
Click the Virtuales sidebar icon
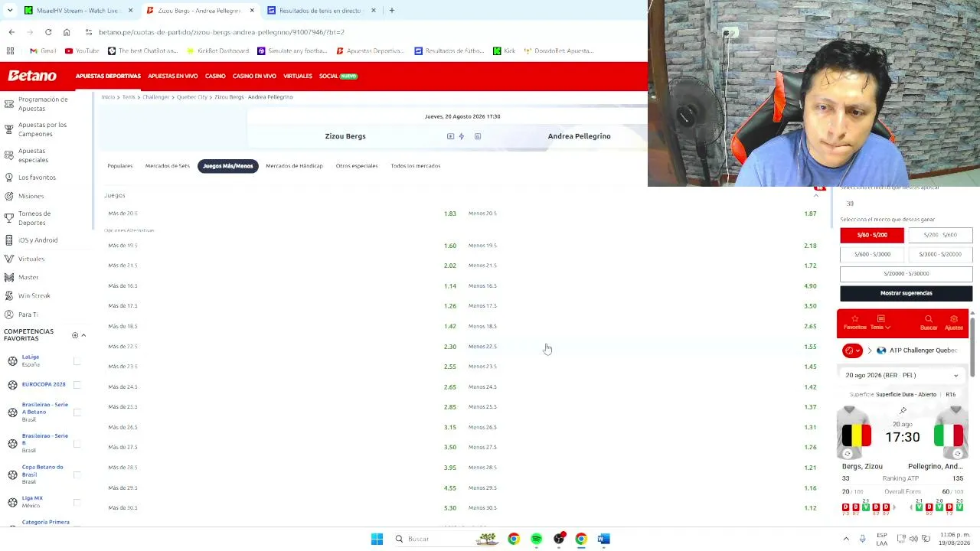(9, 259)
